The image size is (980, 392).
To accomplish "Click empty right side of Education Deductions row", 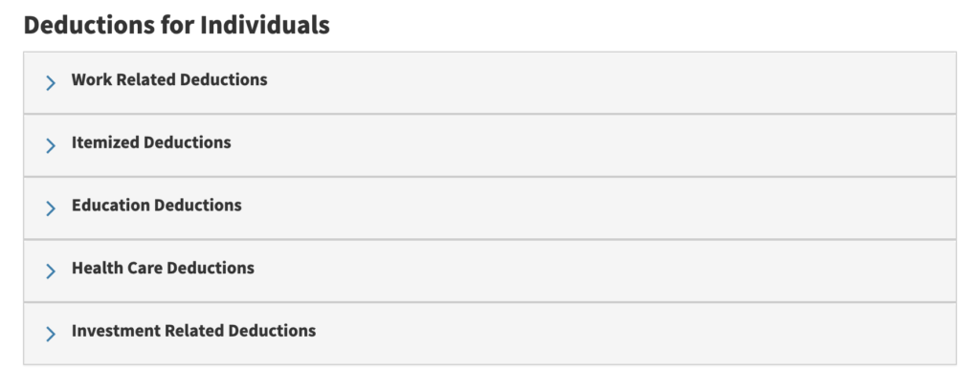I will pyautogui.click(x=766, y=208).
